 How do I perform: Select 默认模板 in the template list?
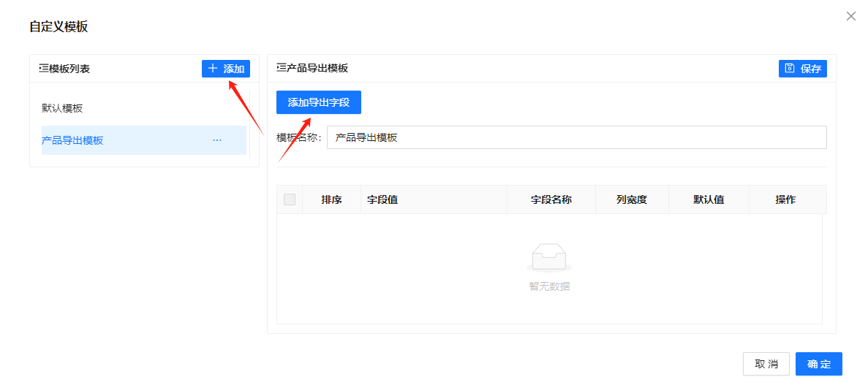tap(63, 108)
